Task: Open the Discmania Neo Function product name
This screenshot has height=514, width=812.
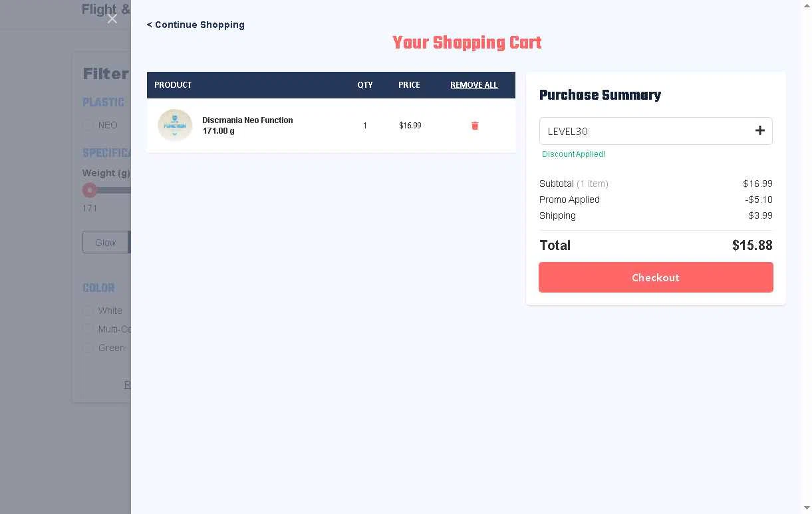Action: click(247, 120)
